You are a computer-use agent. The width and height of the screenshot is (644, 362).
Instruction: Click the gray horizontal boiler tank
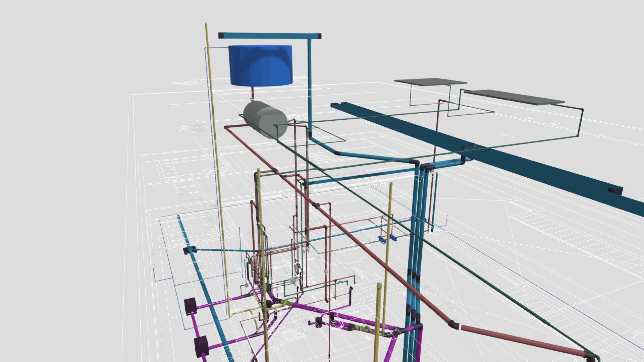pyautogui.click(x=265, y=120)
